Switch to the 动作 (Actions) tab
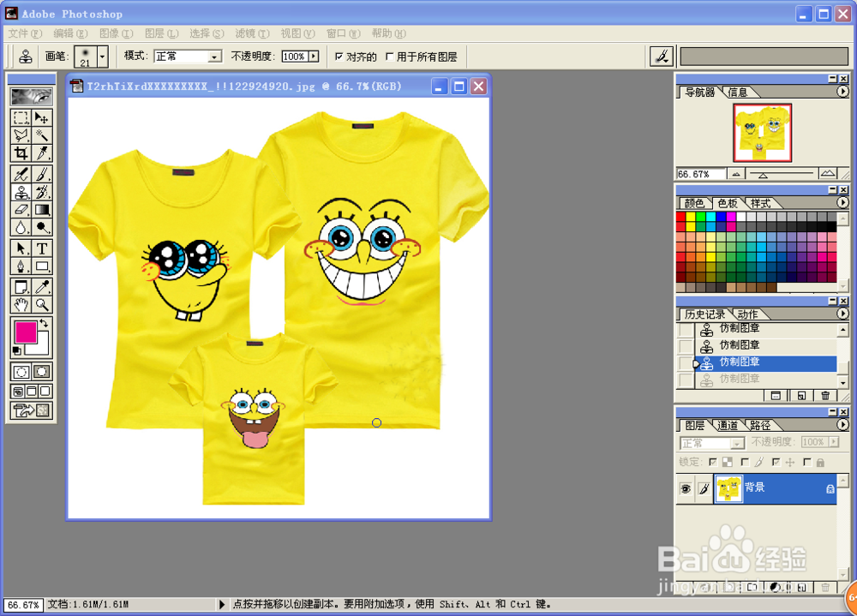 (x=747, y=314)
